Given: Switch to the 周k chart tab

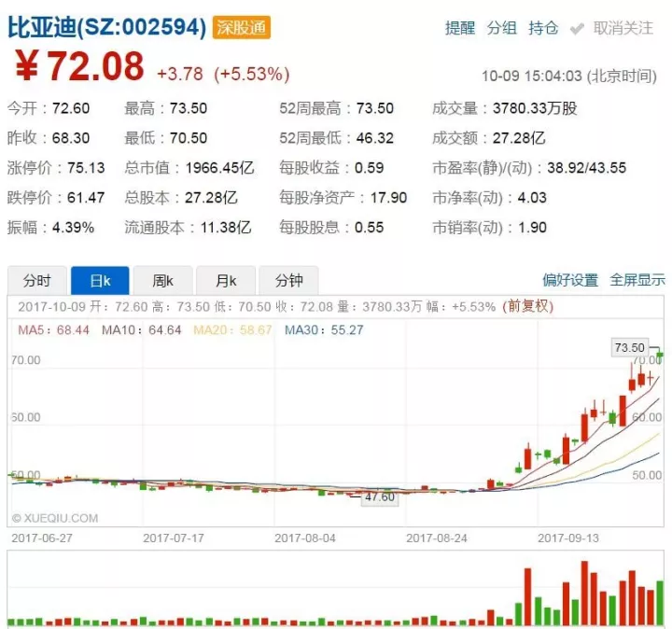Looking at the screenshot, I should point(162,281).
